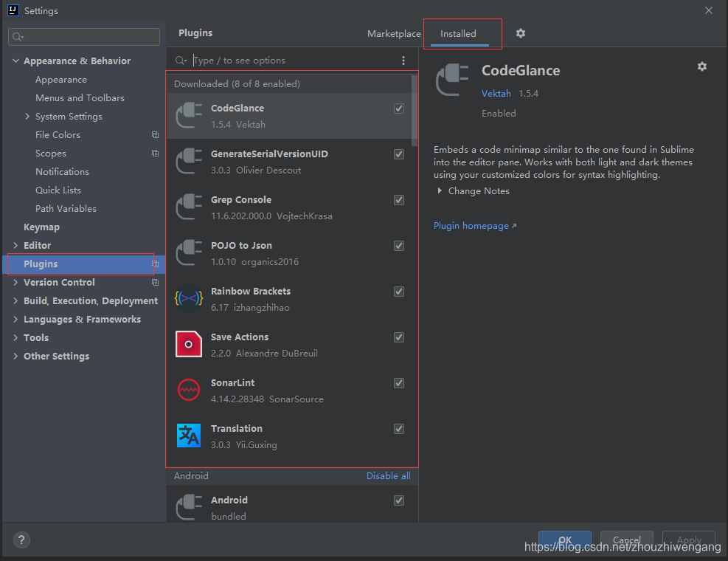The image size is (728, 561).
Task: Click the Cancel button
Action: coord(626,540)
